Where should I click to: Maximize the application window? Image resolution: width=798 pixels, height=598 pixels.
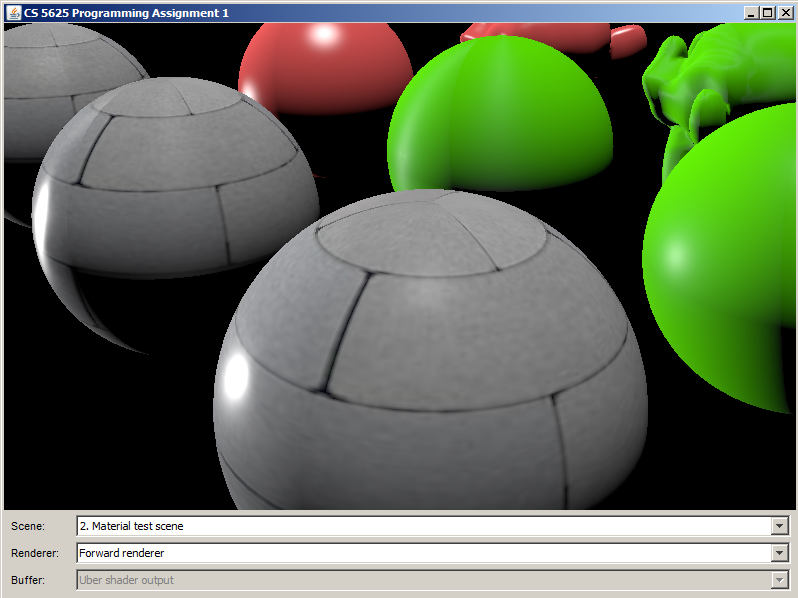(x=767, y=12)
